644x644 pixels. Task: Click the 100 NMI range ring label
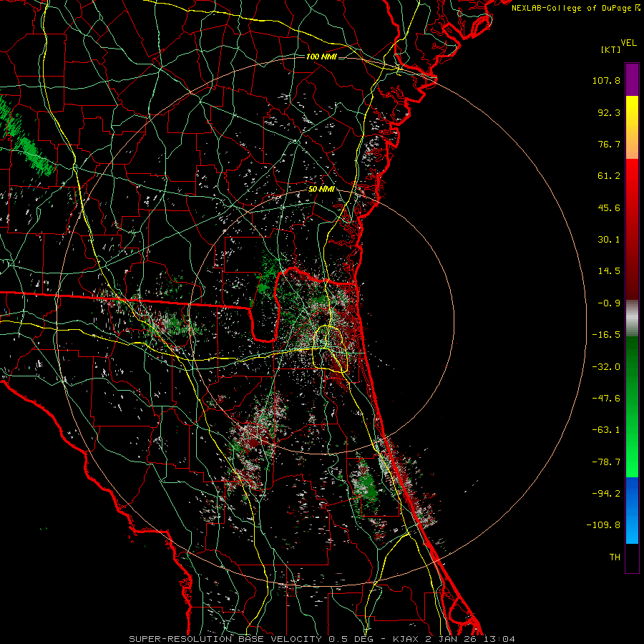coord(321,57)
